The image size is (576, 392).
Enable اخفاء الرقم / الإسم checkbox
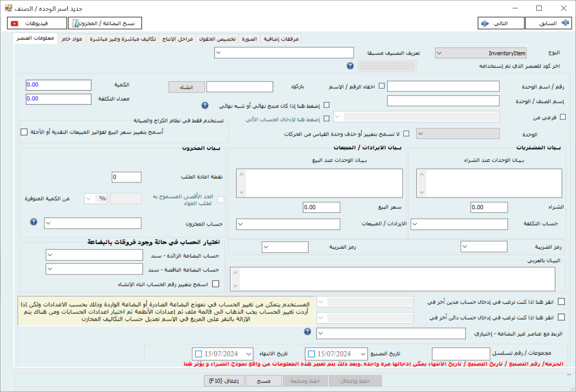[382, 86]
